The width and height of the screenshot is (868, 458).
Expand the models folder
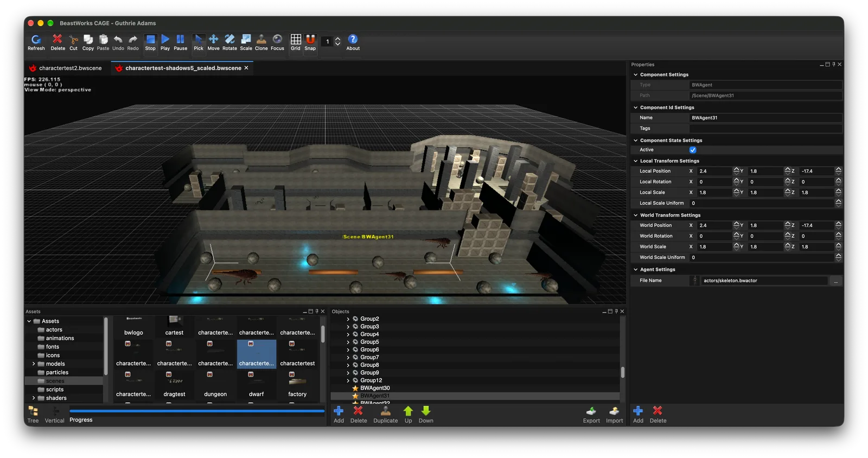(x=34, y=364)
